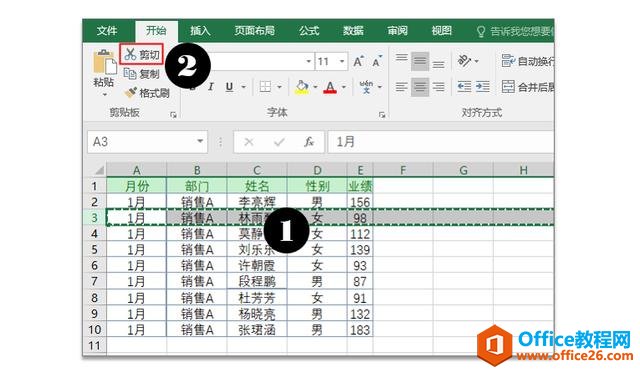Expand the font name dropdown
640x373 pixels.
click(x=309, y=62)
